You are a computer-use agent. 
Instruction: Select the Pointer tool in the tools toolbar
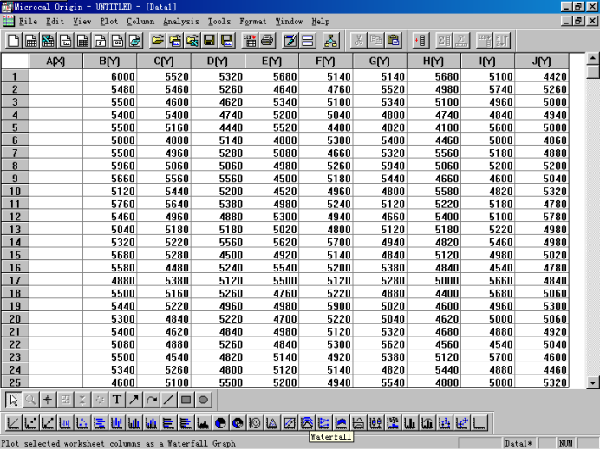(13, 399)
